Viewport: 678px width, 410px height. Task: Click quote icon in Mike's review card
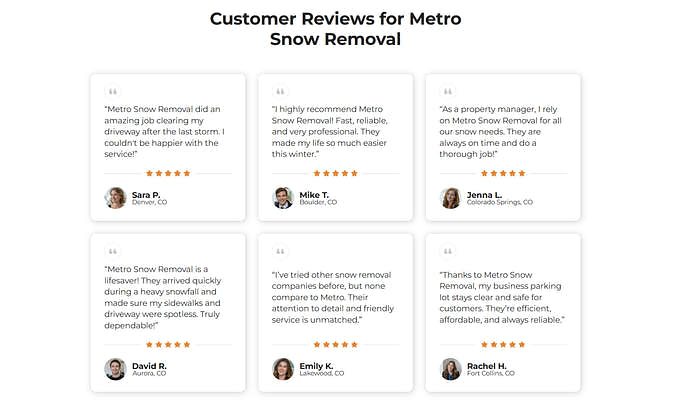pyautogui.click(x=280, y=91)
